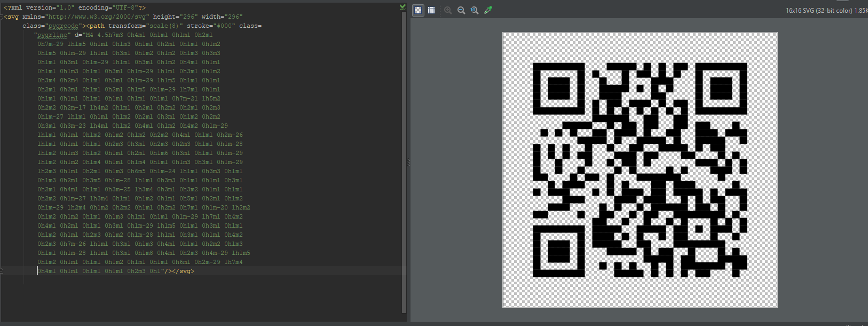
Task: Zoom out of the SVG preview
Action: (x=461, y=10)
